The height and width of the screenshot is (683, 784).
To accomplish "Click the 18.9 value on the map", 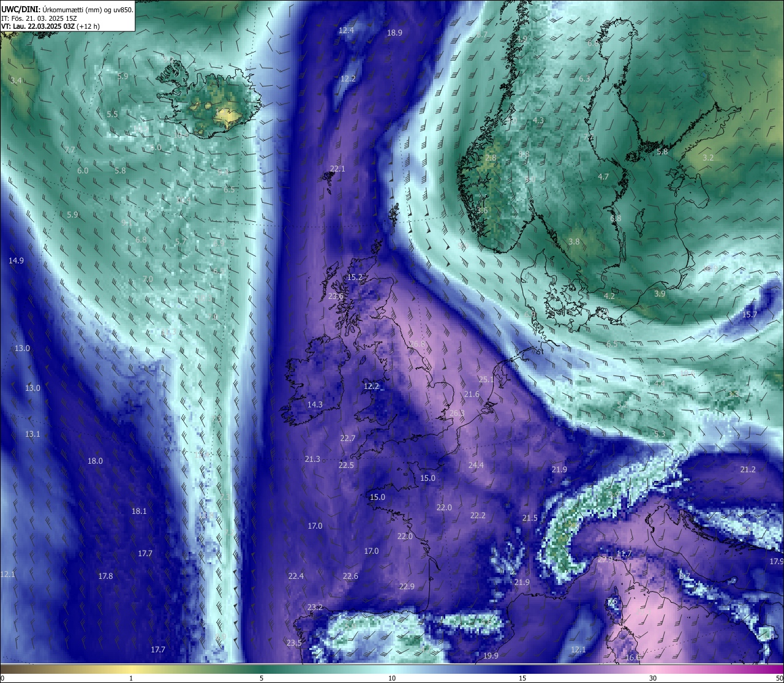I will pyautogui.click(x=394, y=33).
